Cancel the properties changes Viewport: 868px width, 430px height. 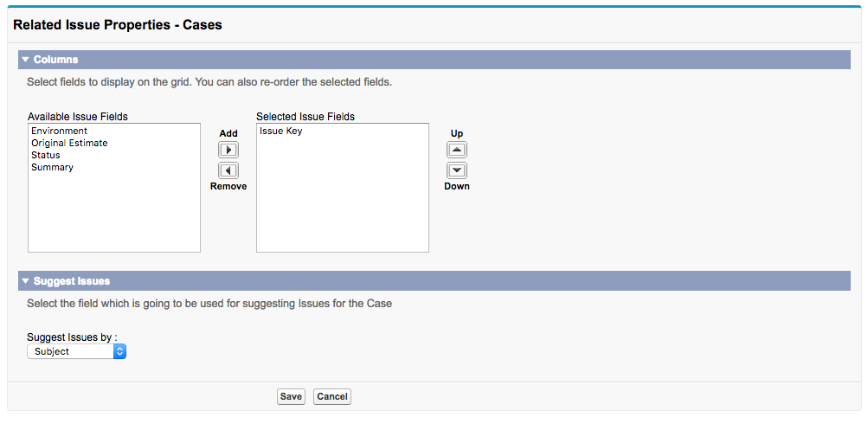tap(332, 396)
